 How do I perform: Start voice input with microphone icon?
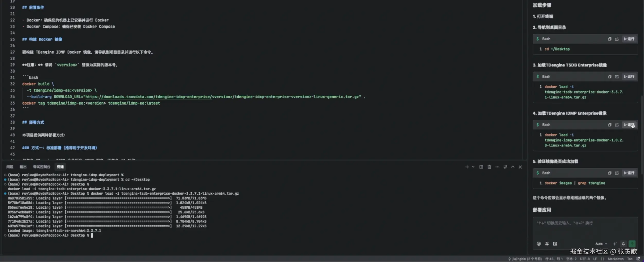(623, 244)
